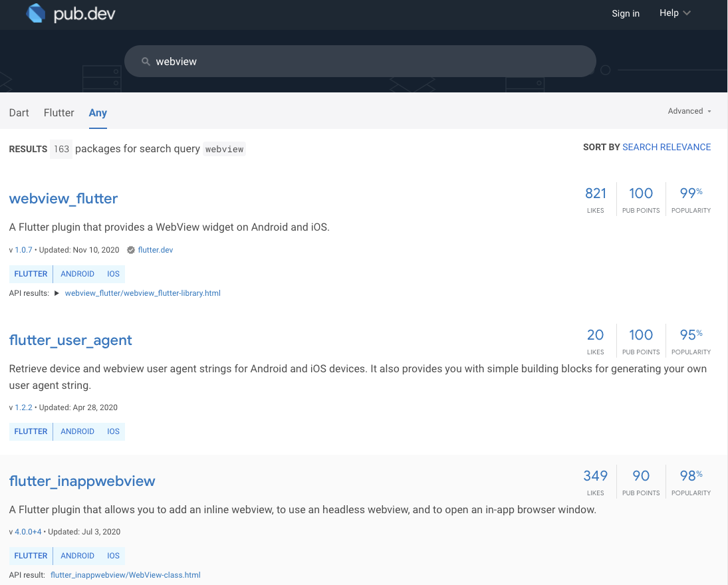Viewport: 728px width, 585px height.
Task: Click the 99% popularity of webview_flutter
Action: coord(691,199)
